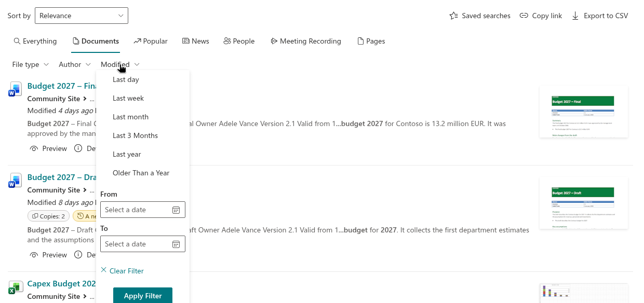644x303 pixels.
Task: Open the Popular tab
Action: click(x=151, y=41)
